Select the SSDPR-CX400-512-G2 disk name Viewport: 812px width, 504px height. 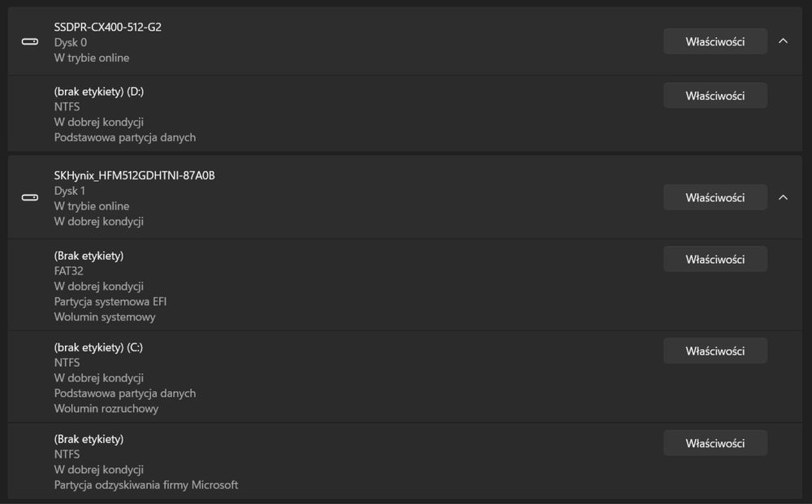click(x=108, y=27)
